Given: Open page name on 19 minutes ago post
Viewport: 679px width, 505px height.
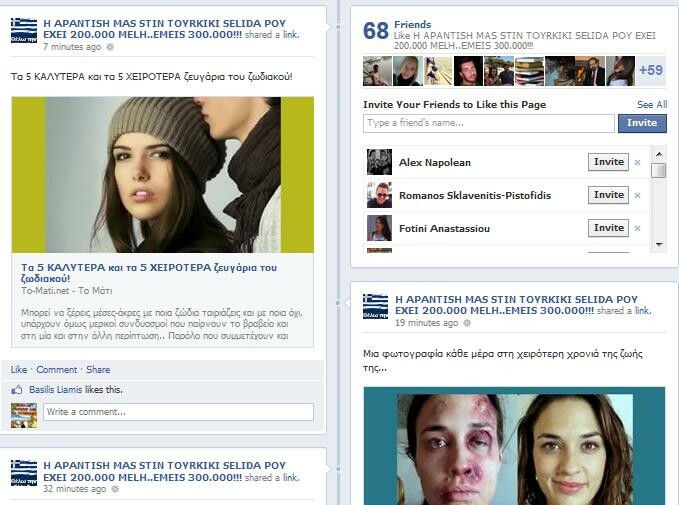Looking at the screenshot, I should 516,305.
